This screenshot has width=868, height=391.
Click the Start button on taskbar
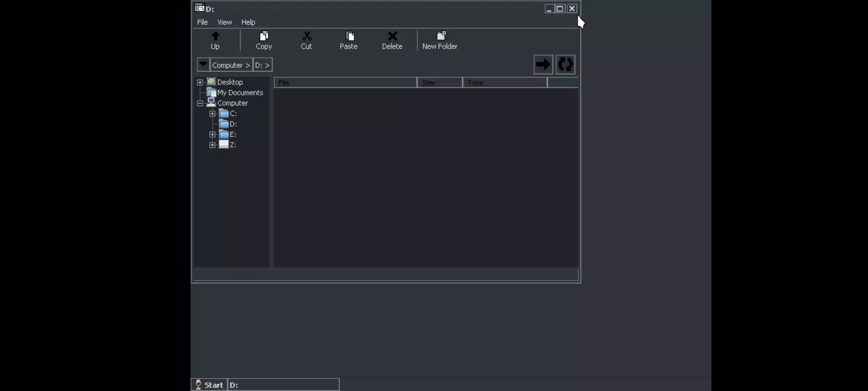[209, 385]
